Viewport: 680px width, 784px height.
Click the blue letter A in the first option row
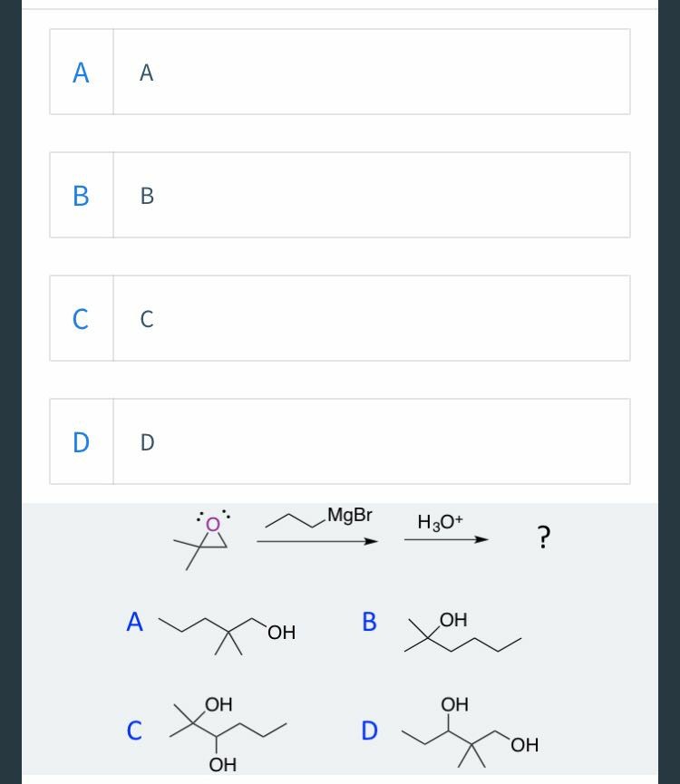pyautogui.click(x=81, y=72)
